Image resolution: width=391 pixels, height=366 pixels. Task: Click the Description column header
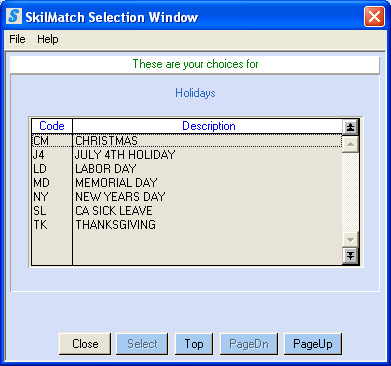point(208,126)
